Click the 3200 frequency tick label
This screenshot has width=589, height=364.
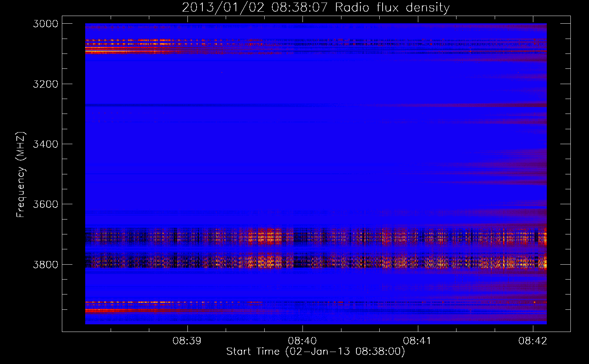46,84
